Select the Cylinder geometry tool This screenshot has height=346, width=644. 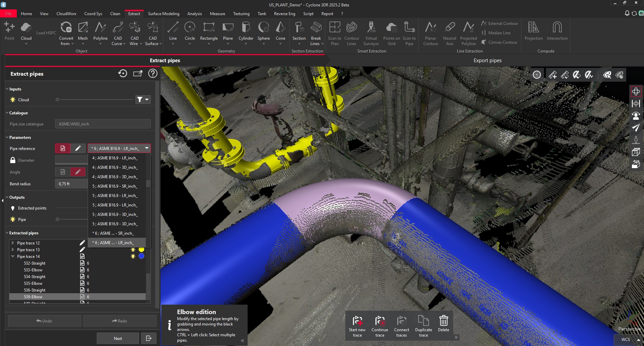pyautogui.click(x=246, y=33)
